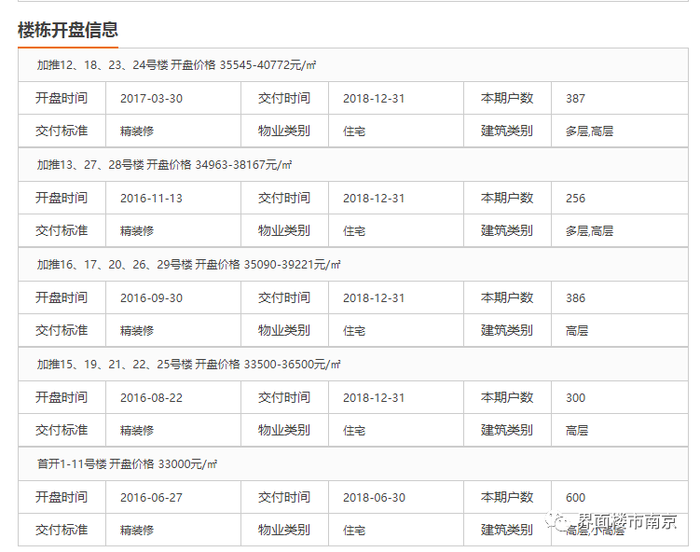Image resolution: width=700 pixels, height=552 pixels.
Task: Click 住宅 value under delivery date 2018-06-30
Action: point(354,530)
